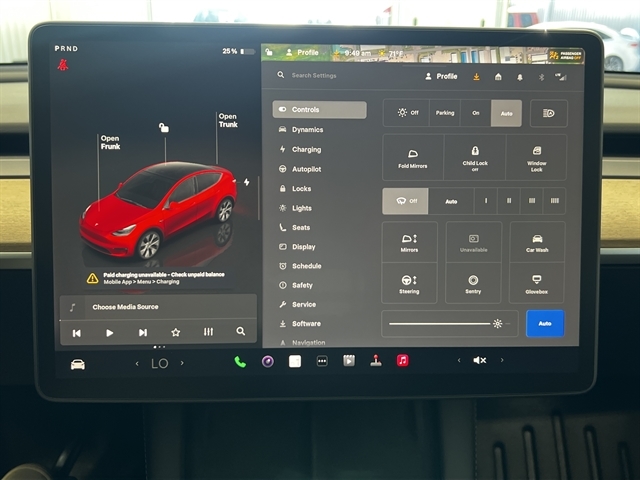Open Profile dropdown in settings header

[441, 76]
